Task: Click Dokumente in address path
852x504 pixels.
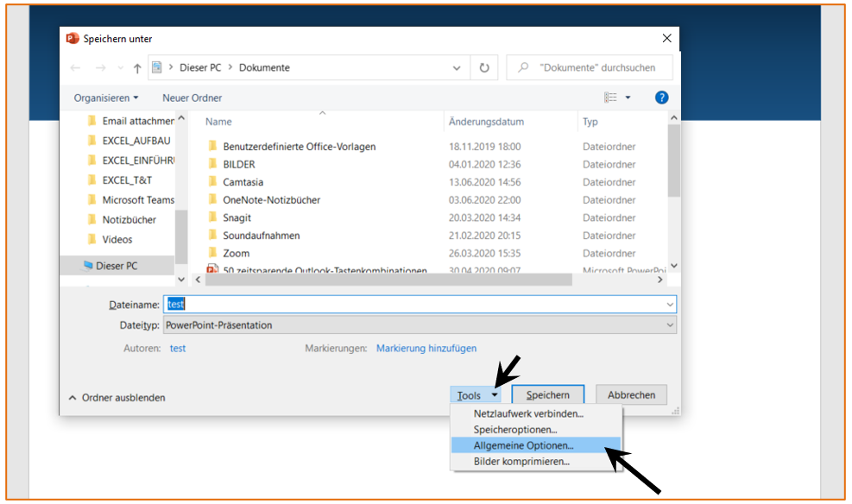Action: point(265,68)
